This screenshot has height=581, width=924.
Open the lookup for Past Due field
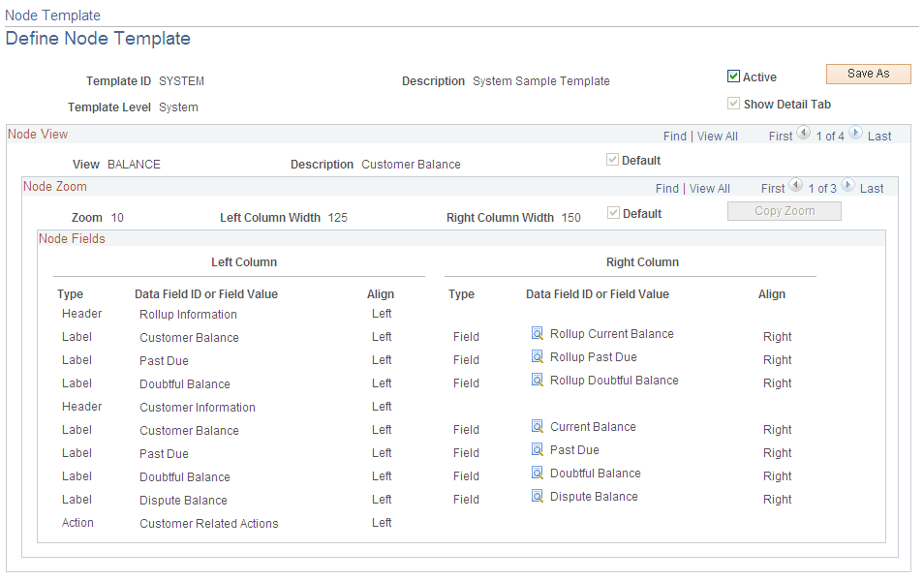[x=538, y=448]
